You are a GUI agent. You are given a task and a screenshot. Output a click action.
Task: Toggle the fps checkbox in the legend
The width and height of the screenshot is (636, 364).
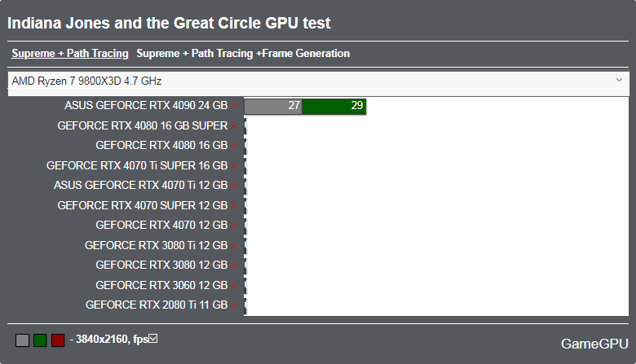point(153,339)
